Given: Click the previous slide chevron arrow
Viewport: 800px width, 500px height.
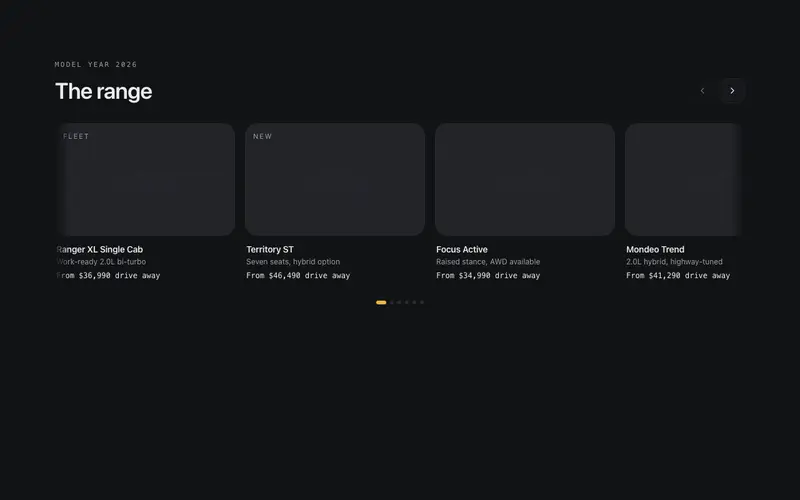Looking at the screenshot, I should point(703,91).
